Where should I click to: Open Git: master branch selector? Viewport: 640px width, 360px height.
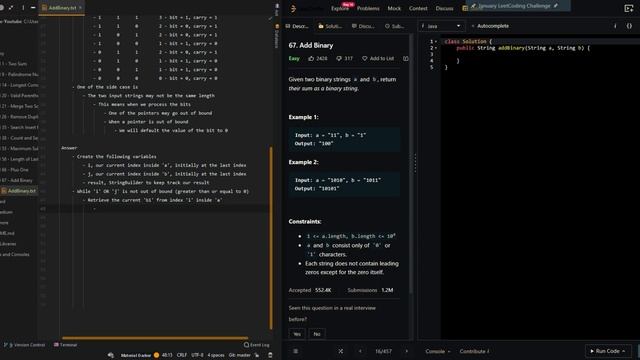[240, 355]
